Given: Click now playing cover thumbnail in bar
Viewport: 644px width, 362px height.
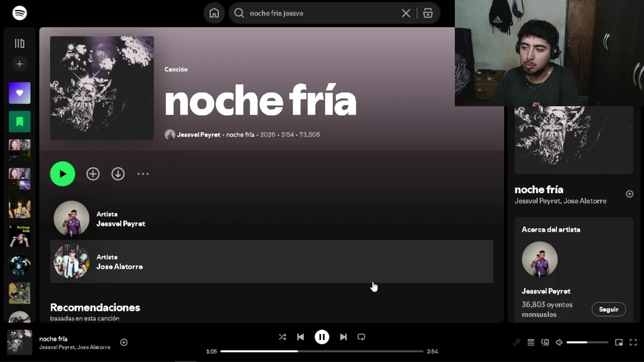Looking at the screenshot, I should [20, 342].
